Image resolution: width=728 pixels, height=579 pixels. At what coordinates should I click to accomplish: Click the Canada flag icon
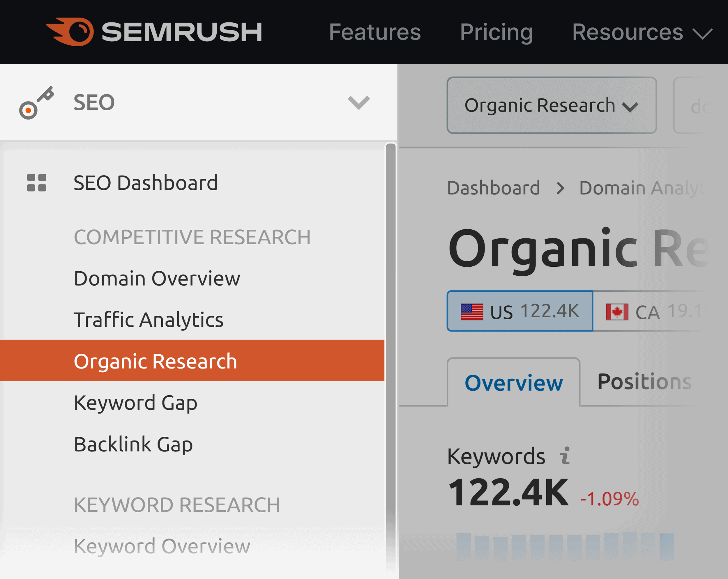point(617,311)
